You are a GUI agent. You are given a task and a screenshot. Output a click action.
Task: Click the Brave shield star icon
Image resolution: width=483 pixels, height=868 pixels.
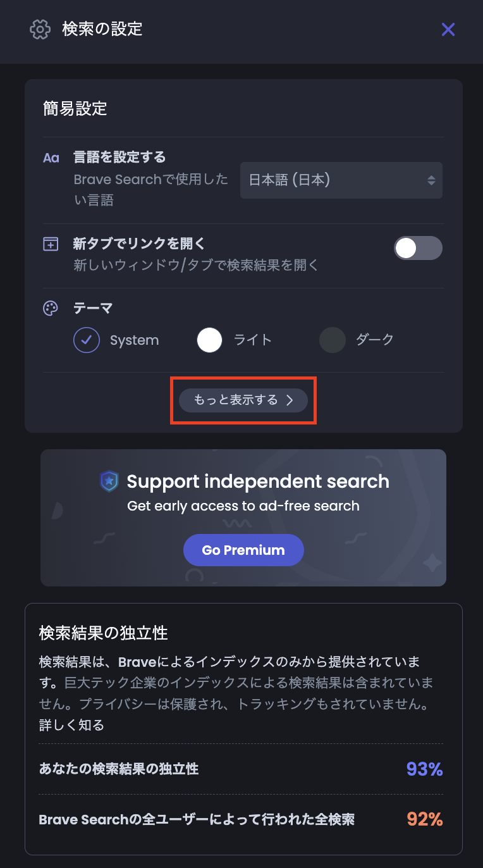(109, 481)
